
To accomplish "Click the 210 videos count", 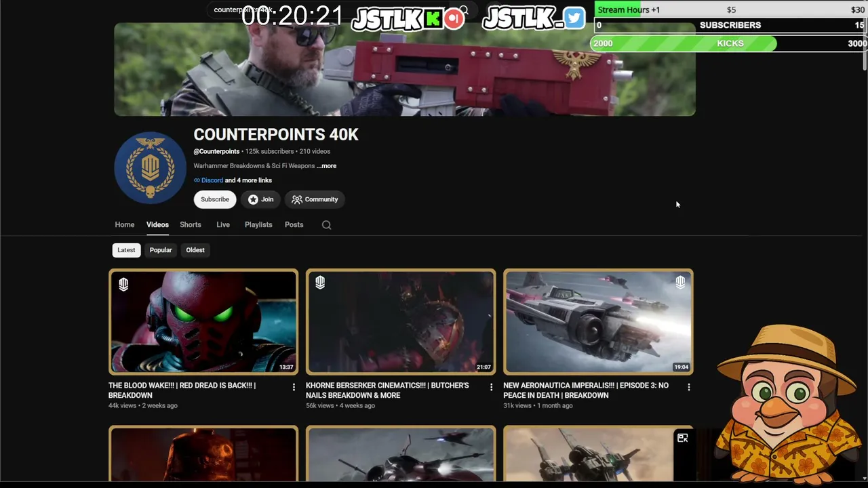I will click(x=315, y=152).
